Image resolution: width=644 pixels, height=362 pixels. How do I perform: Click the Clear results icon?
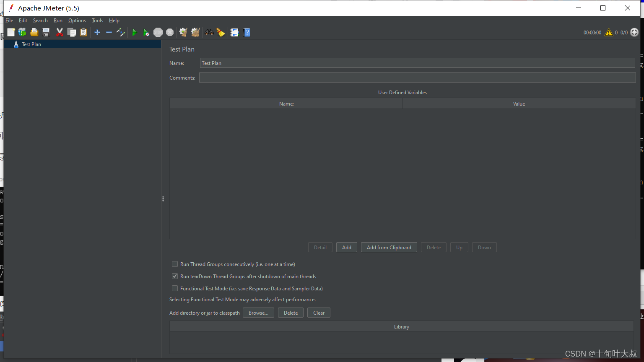(183, 32)
